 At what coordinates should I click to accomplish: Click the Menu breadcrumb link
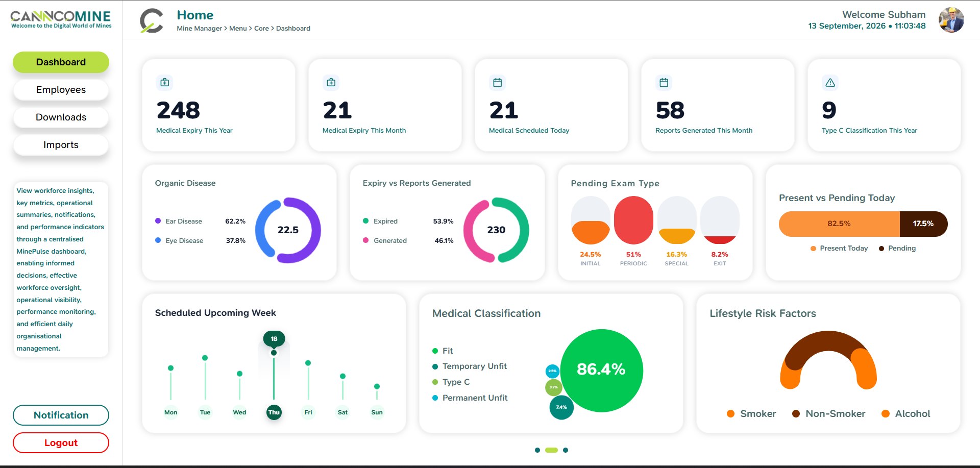[x=238, y=29]
